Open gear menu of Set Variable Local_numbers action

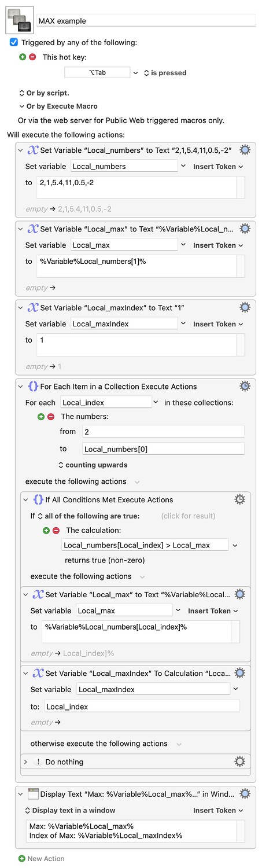[245, 150]
